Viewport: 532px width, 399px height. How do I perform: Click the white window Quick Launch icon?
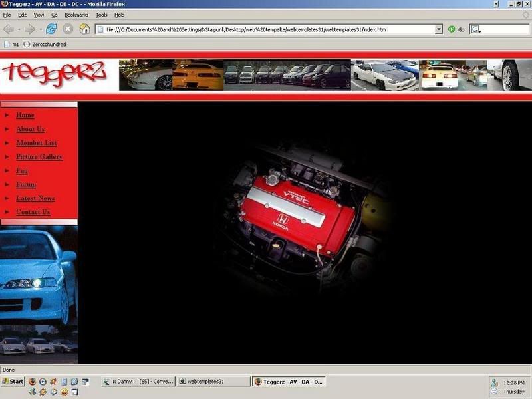point(74,392)
